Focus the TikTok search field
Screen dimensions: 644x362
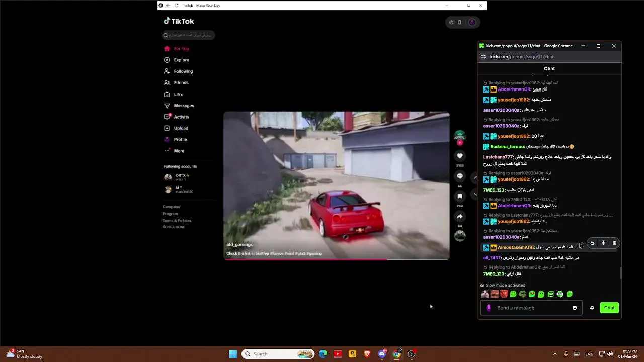188,35
